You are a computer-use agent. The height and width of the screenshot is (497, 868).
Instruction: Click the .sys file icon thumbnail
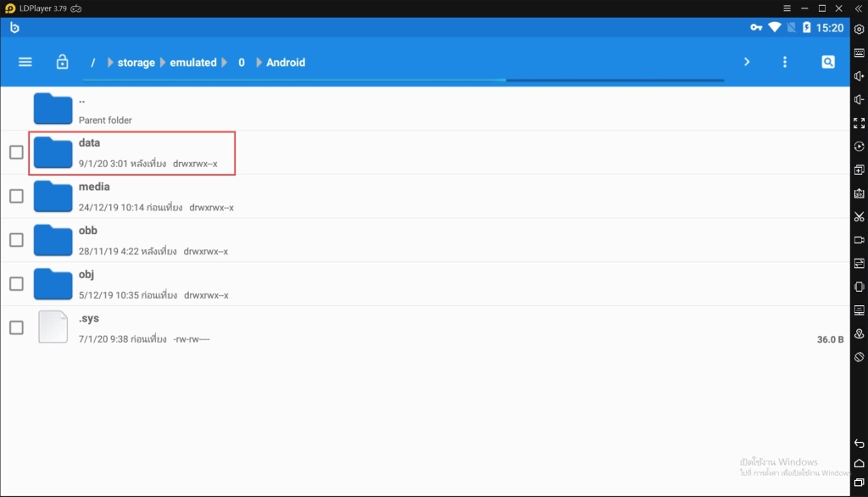click(x=53, y=327)
